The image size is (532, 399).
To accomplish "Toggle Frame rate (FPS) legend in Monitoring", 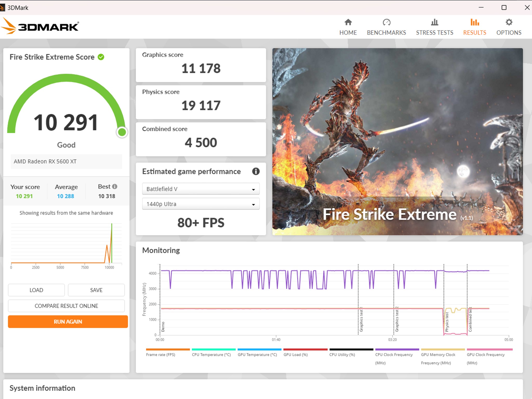I will tap(161, 355).
